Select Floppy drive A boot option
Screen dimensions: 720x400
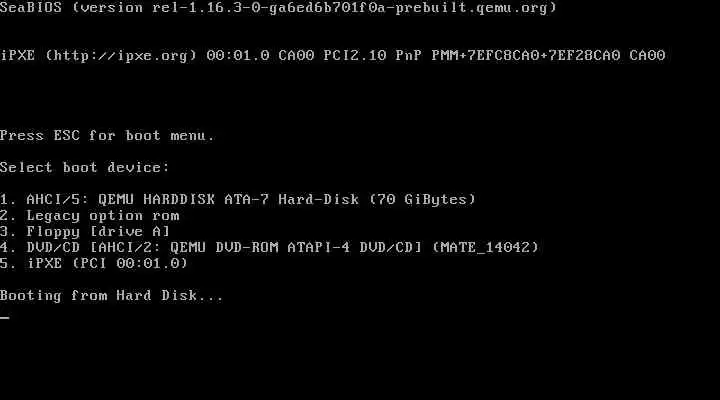85,231
